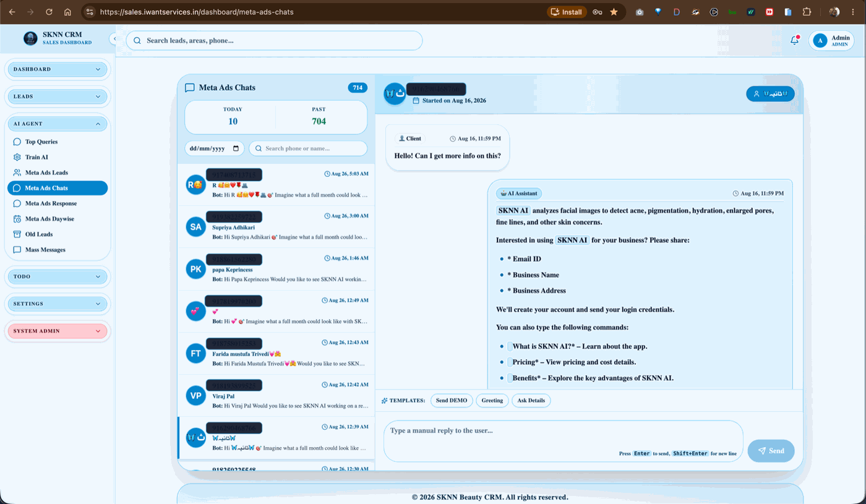Open Old Leads in the sidebar
This screenshot has width=866, height=504.
tap(58, 234)
